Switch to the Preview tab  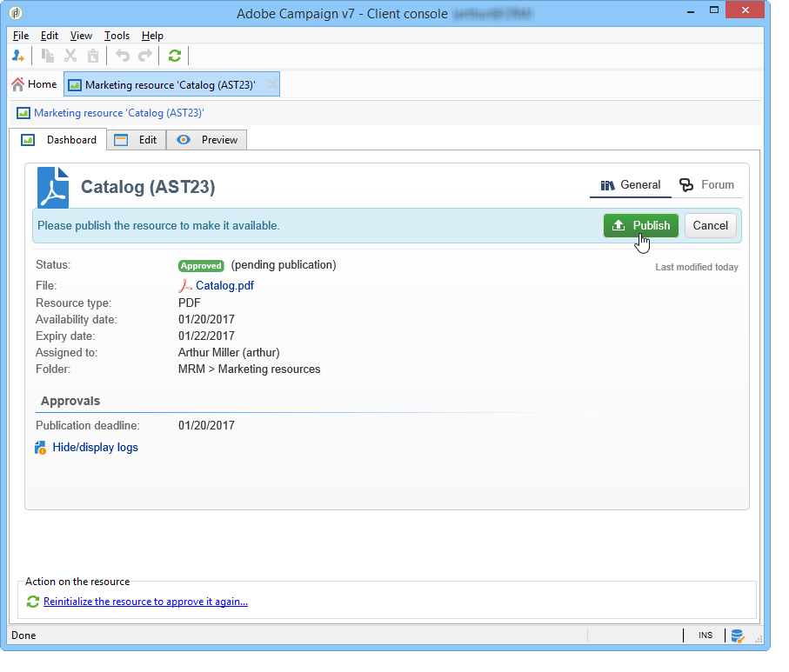(x=207, y=140)
